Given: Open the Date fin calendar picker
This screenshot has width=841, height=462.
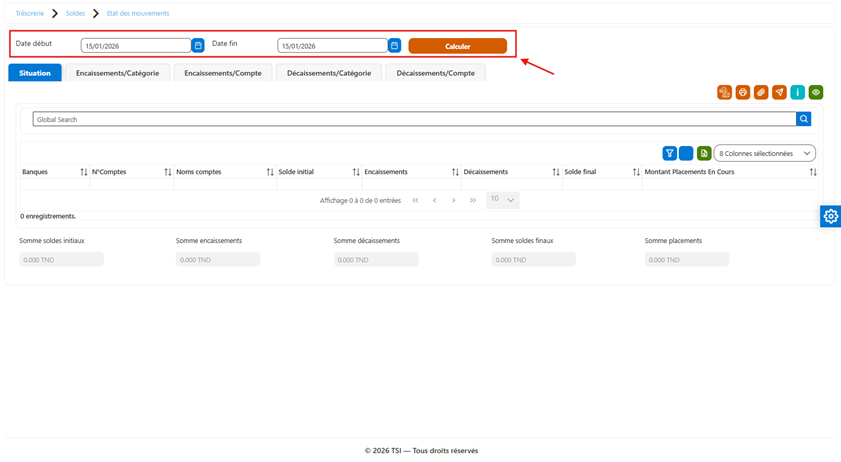Looking at the screenshot, I should click(394, 46).
